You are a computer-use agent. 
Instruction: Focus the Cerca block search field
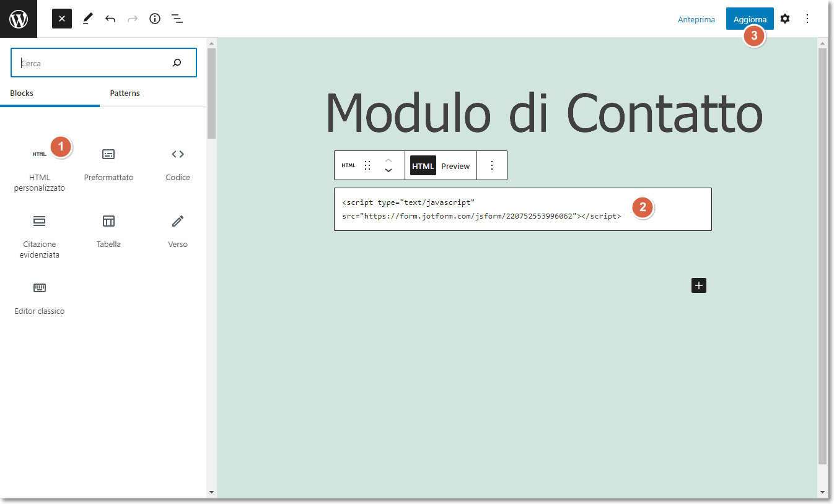click(104, 63)
